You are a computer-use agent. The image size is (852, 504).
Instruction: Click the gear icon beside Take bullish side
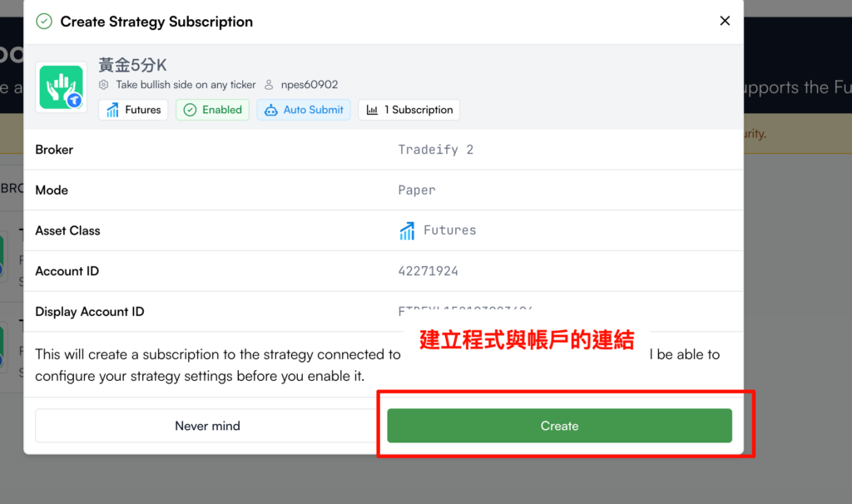pyautogui.click(x=104, y=85)
